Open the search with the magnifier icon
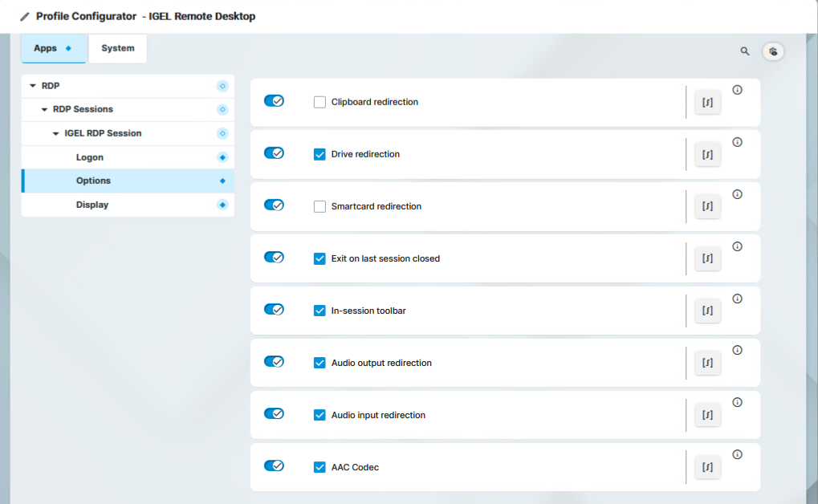Viewport: 818px width, 504px height. [x=744, y=51]
